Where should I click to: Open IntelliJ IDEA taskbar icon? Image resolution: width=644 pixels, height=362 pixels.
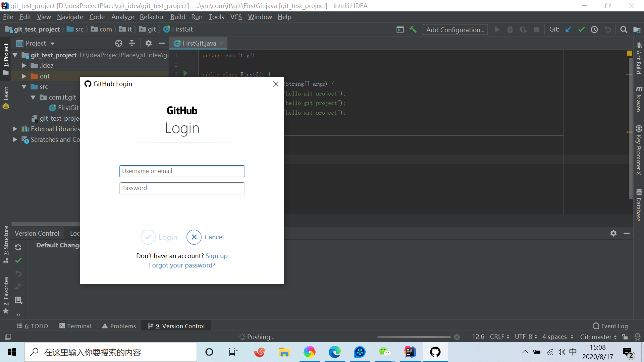pos(410,352)
